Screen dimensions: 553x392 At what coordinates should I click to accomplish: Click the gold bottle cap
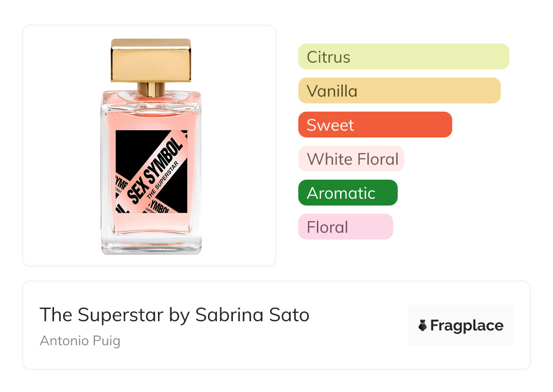[x=151, y=60]
